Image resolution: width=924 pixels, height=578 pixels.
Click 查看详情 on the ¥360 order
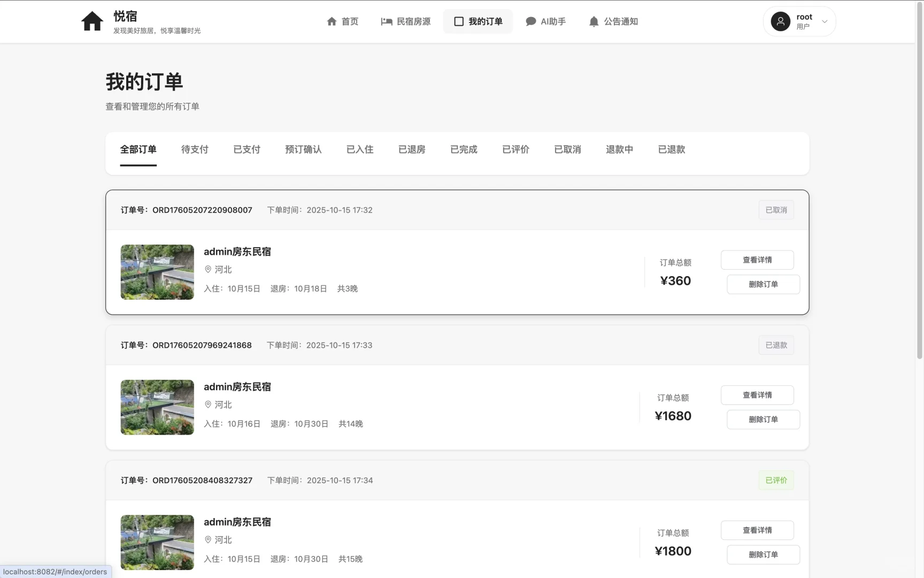click(x=757, y=260)
